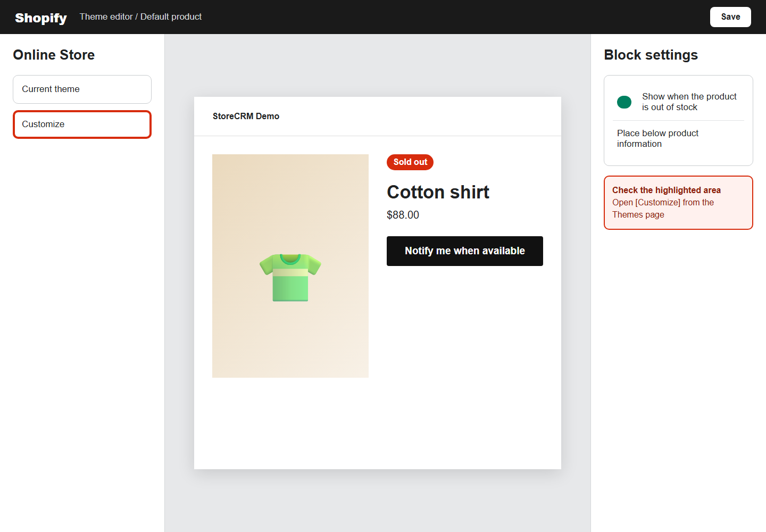
Task: Select Place below product information option
Action: click(657, 138)
